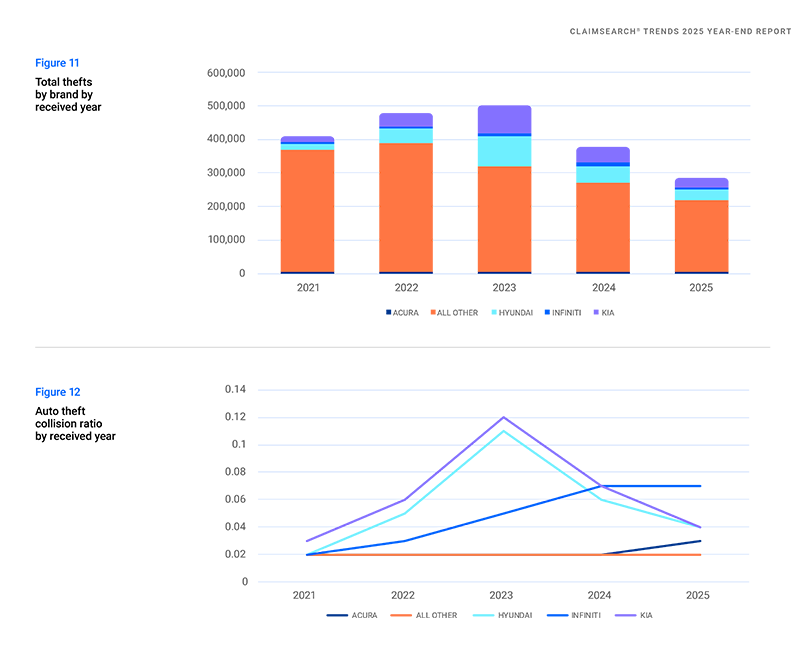Click the KIA legend swatch in Figure 11
800x650 pixels.
click(596, 312)
